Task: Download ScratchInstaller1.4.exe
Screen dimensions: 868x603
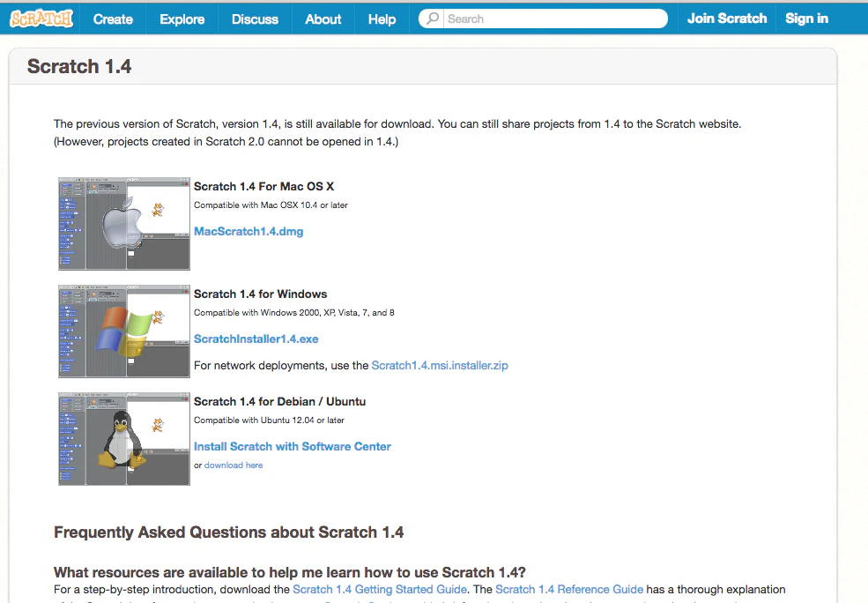Action: click(x=256, y=339)
